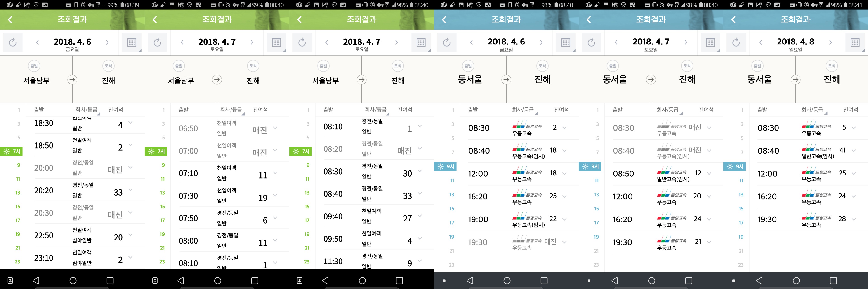Tap route arrow between 동서울 and 진해 on Sunday screen

tap(796, 80)
